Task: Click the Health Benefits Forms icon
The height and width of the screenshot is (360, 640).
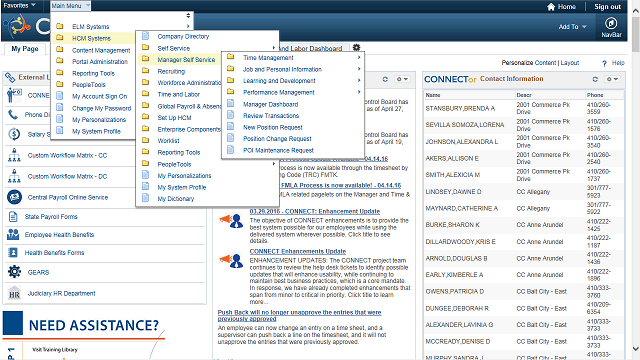Action: pos(13,253)
